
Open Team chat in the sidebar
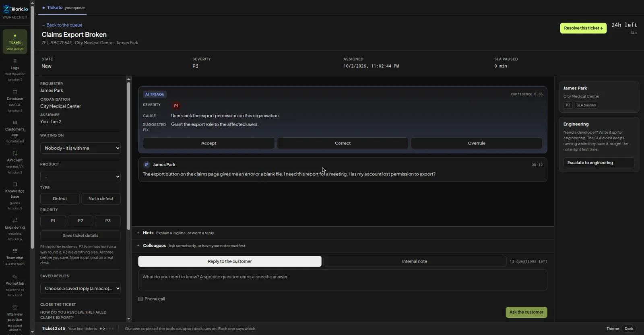pyautogui.click(x=15, y=257)
